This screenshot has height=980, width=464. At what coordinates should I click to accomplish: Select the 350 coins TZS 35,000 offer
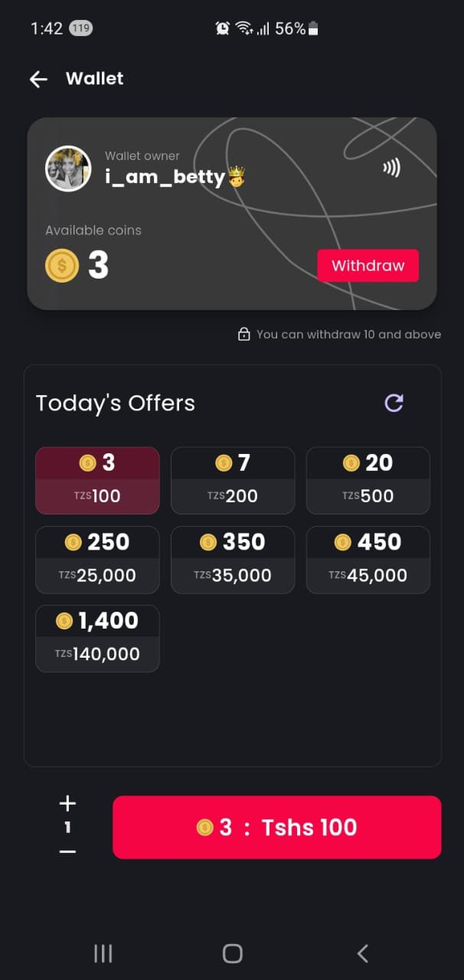pyautogui.click(x=232, y=560)
